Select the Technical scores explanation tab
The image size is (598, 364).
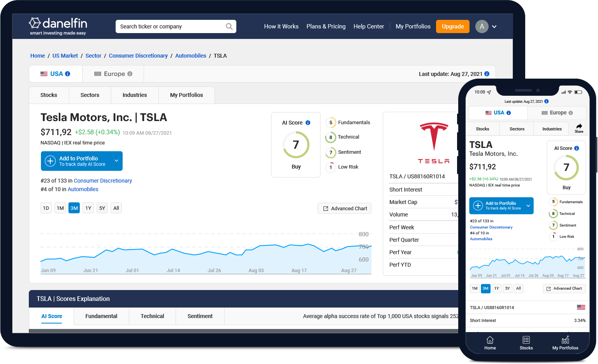tap(152, 316)
